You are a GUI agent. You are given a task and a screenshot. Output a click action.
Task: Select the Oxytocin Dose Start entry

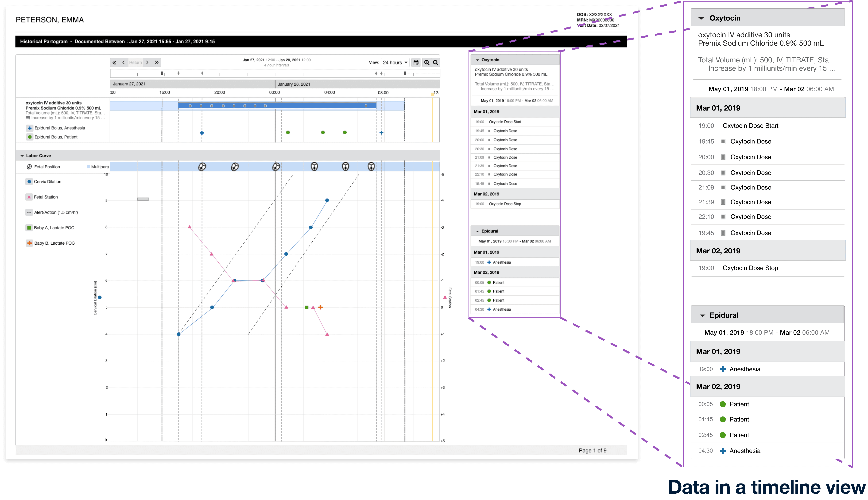point(505,122)
